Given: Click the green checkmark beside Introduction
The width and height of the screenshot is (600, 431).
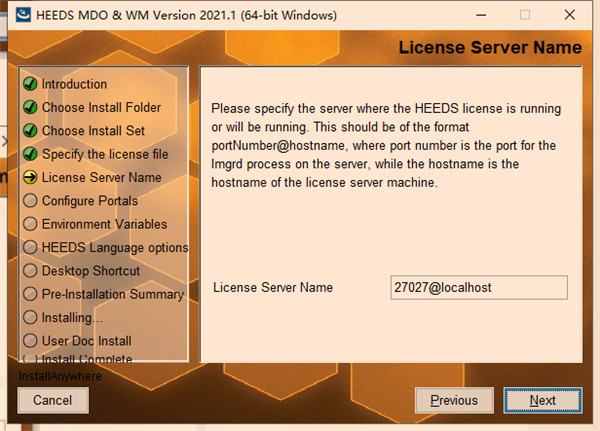Looking at the screenshot, I should coord(30,84).
